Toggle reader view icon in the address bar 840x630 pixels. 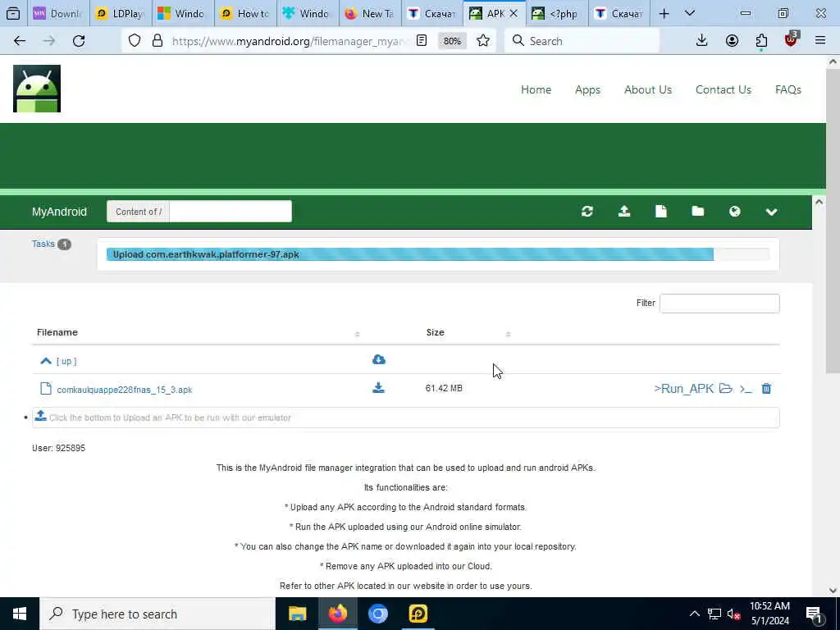tap(422, 41)
